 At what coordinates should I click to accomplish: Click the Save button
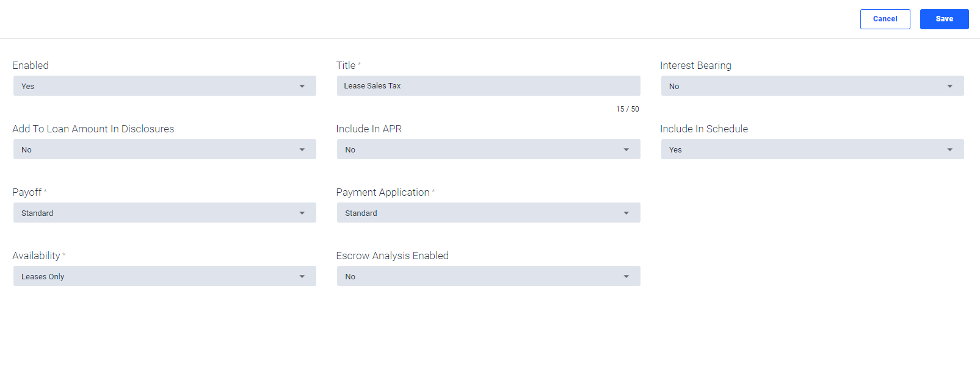(x=944, y=19)
